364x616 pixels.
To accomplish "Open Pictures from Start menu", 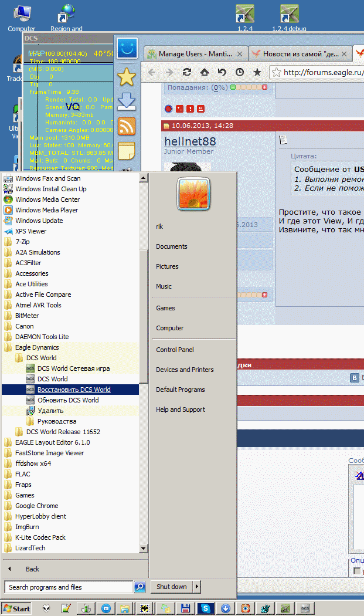I will click(167, 266).
